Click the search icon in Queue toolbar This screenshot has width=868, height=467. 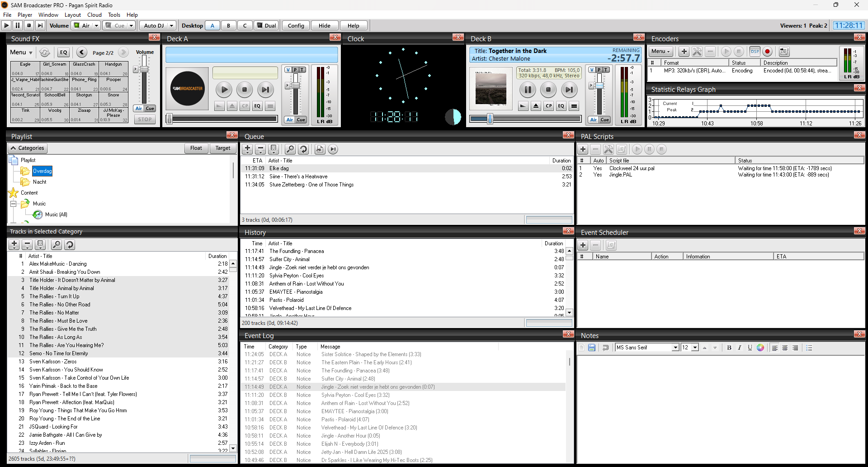pyautogui.click(x=290, y=149)
